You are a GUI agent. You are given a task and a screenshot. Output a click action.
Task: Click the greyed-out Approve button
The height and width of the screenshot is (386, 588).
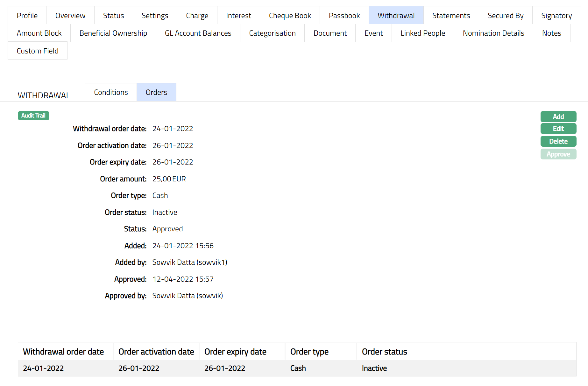558,154
